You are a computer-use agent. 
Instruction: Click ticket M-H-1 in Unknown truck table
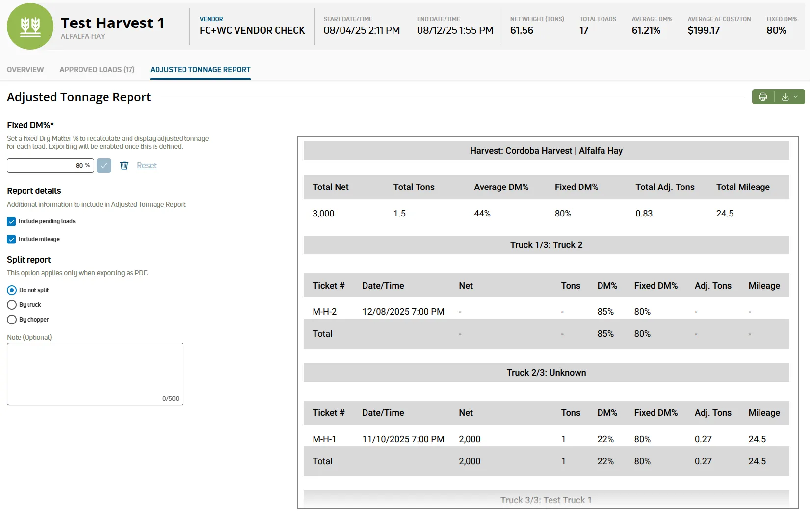tap(324, 439)
